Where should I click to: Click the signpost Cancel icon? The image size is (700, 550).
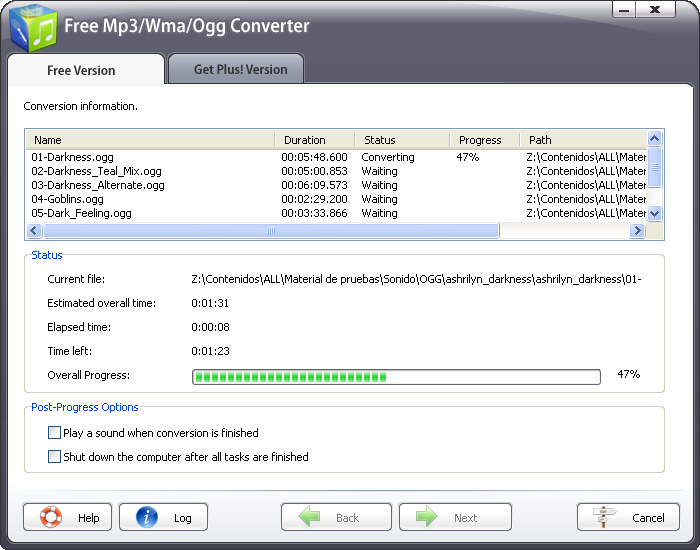coord(605,517)
